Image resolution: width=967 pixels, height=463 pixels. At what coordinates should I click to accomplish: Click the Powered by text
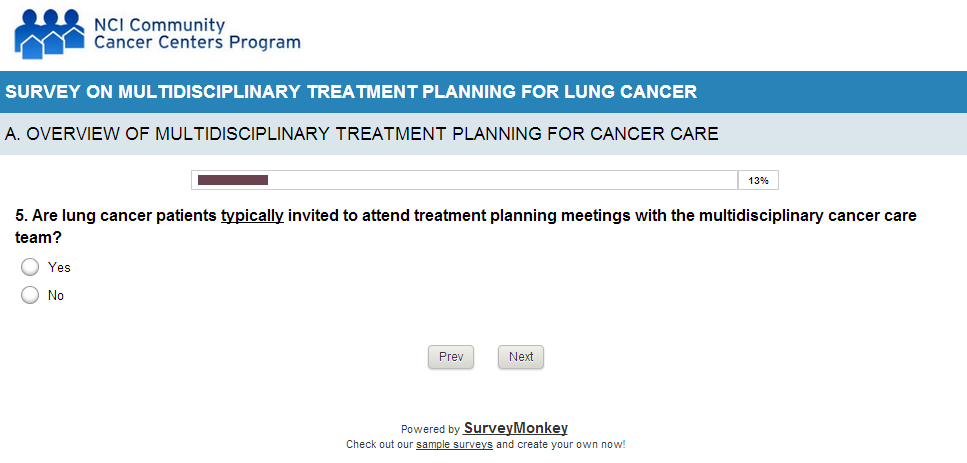430,429
